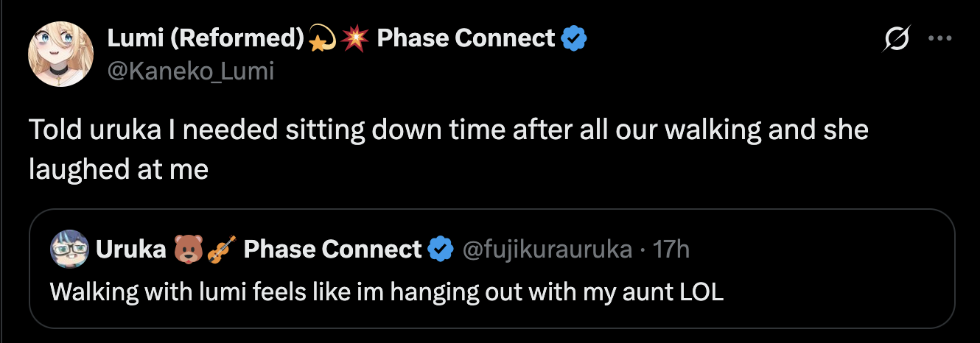
Task: Open the @Kaneko_Lumi handle link
Action: tap(191, 71)
